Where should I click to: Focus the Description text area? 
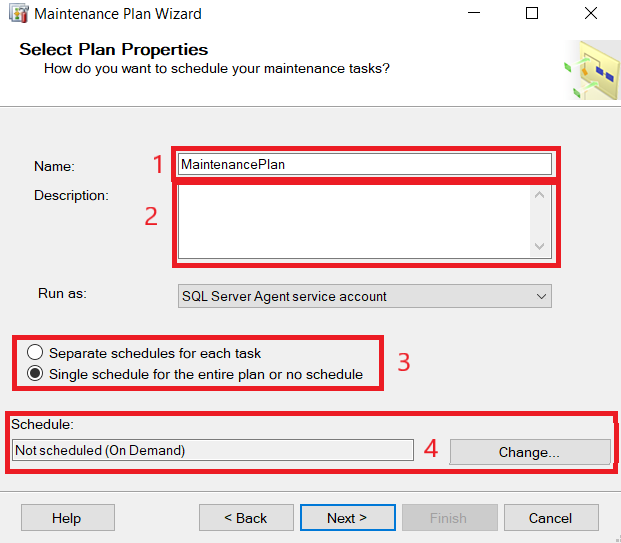click(352, 221)
